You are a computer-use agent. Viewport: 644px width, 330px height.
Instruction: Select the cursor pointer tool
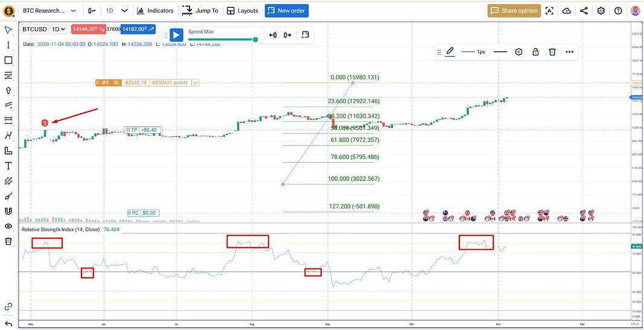pos(8,30)
